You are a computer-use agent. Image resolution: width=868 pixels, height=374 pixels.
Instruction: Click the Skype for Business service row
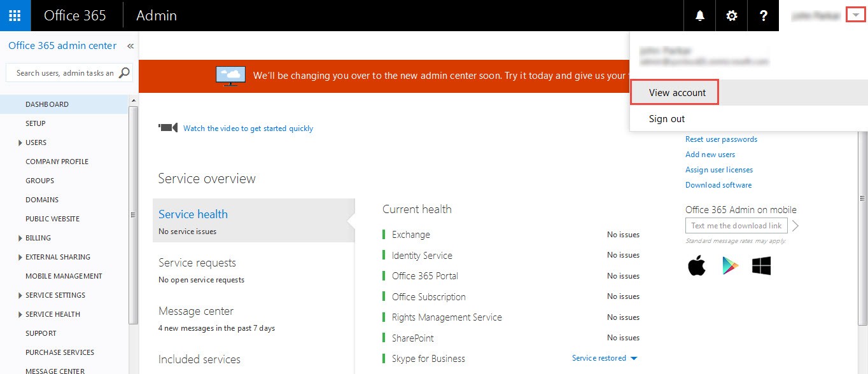coord(511,358)
